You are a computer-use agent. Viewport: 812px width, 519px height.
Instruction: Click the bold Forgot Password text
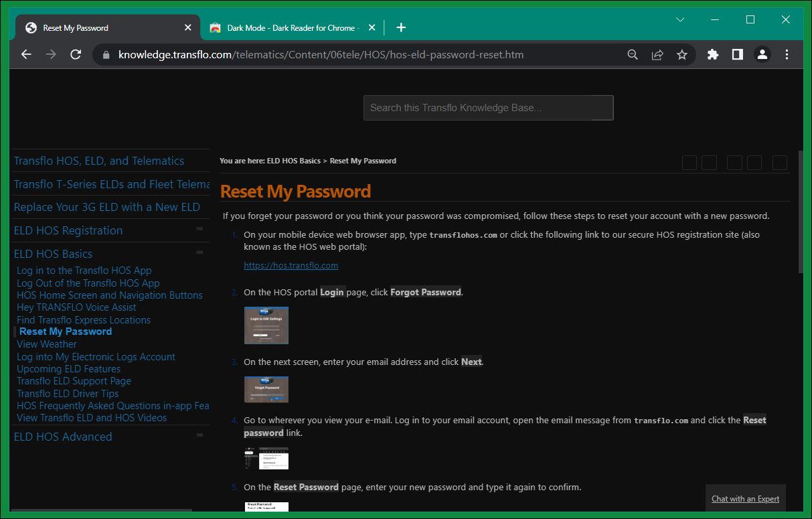pyautogui.click(x=426, y=292)
